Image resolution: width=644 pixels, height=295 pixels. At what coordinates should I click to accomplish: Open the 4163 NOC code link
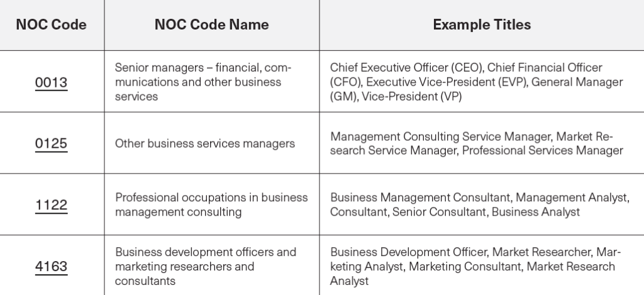pos(51,266)
